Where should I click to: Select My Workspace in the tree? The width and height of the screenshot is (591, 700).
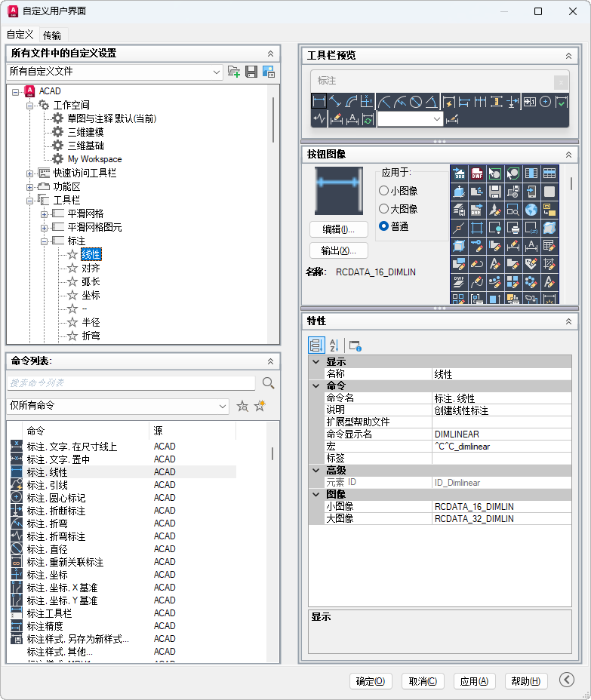(x=94, y=159)
